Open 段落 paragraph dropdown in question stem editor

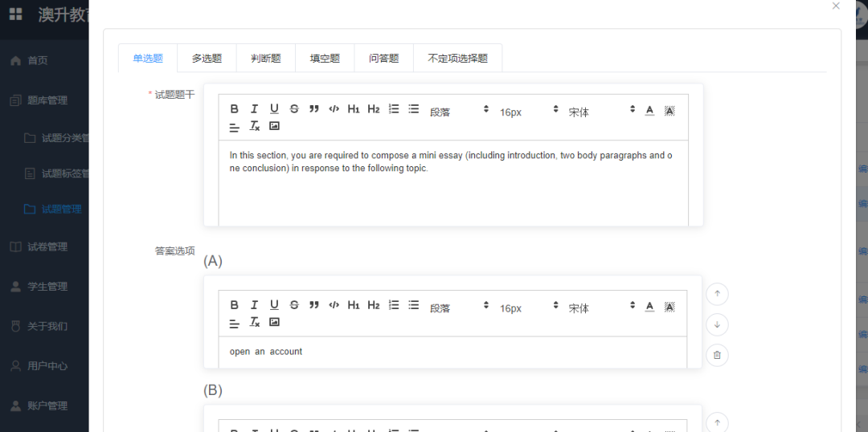point(459,111)
